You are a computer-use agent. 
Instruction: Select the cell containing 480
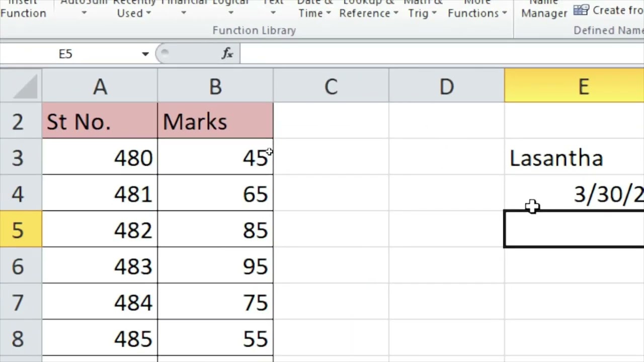pyautogui.click(x=100, y=157)
